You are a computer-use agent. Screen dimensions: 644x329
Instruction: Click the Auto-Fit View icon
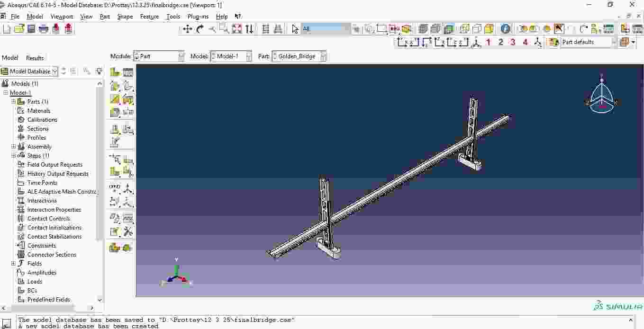coord(237,29)
